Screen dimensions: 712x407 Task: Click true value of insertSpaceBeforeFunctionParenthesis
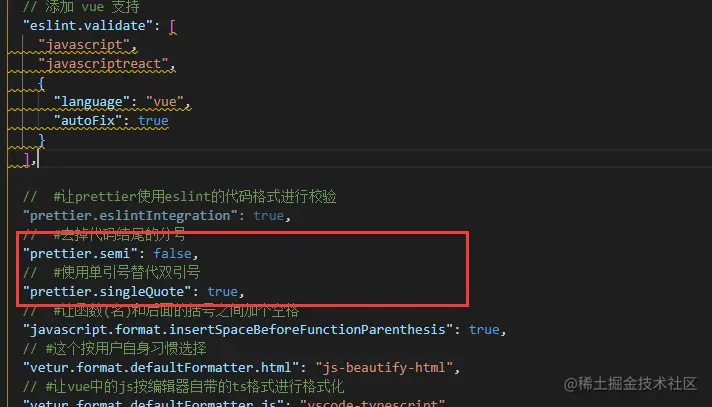(x=484, y=329)
